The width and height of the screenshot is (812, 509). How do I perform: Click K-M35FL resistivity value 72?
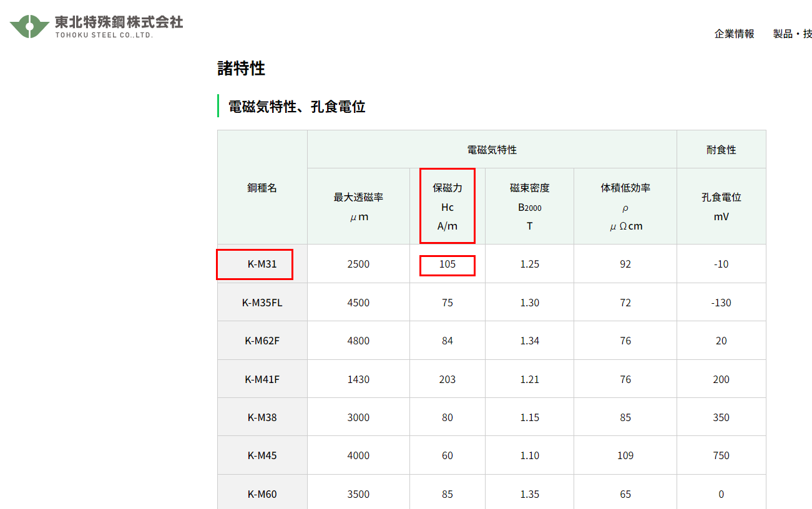click(x=625, y=303)
